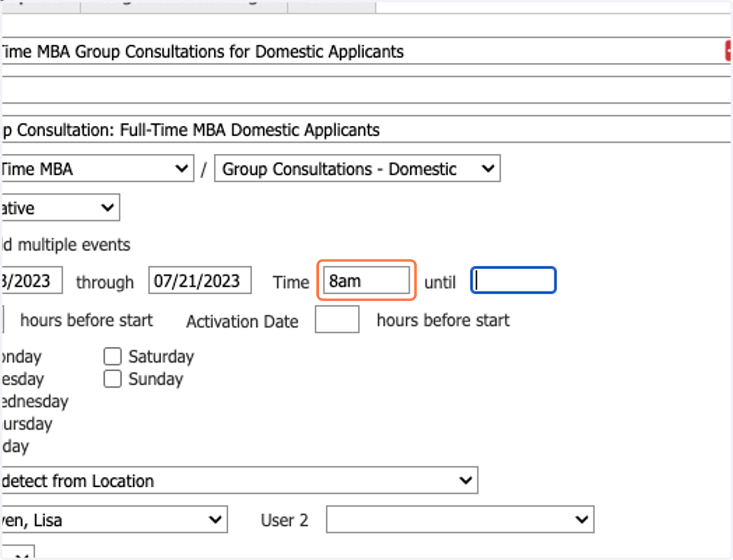The image size is (733, 560).
Task: Open the User 2 dropdown
Action: click(460, 520)
